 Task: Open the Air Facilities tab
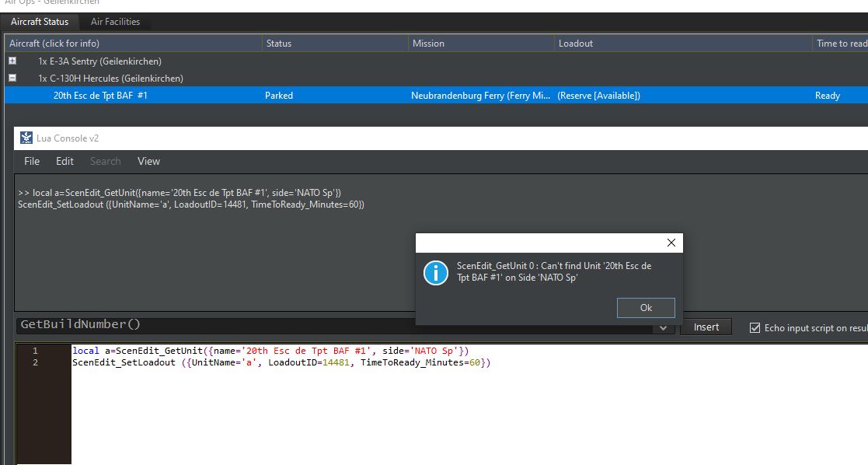pos(115,22)
